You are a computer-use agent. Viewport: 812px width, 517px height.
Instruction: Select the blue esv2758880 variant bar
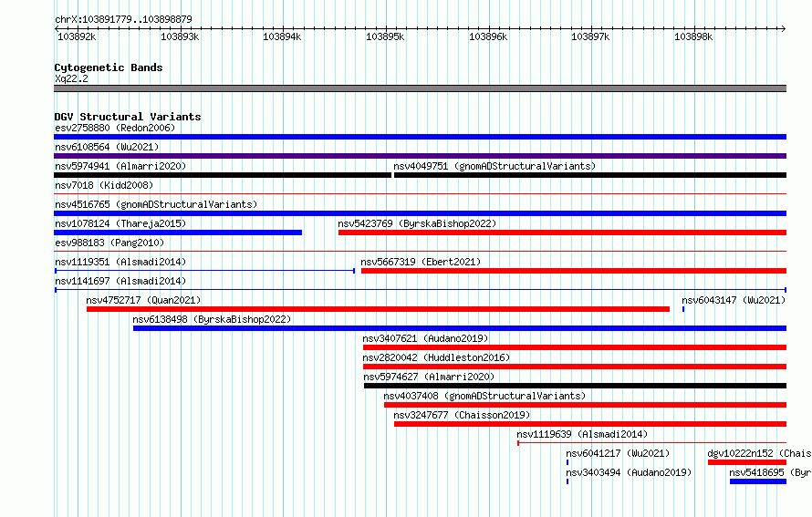pos(420,137)
